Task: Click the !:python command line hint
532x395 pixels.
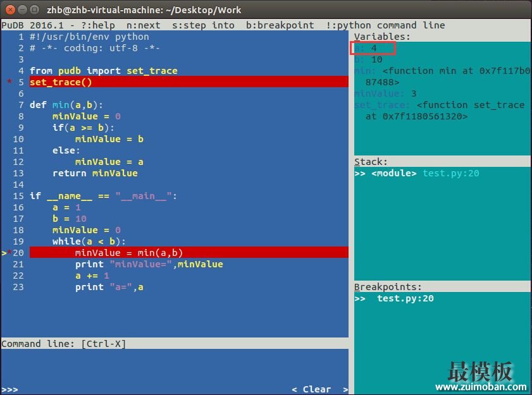Action: pyautogui.click(x=385, y=25)
